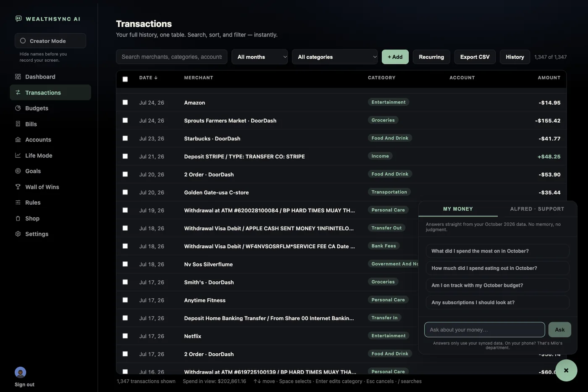Select the Deposit STRIPE row checkbox
Image resolution: width=588 pixels, height=392 pixels.
[125, 156]
